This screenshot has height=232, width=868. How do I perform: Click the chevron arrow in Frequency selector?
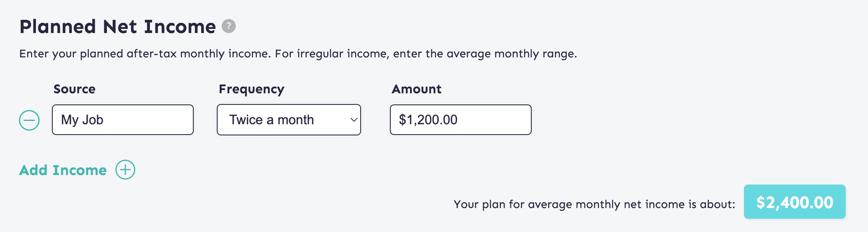(x=353, y=120)
